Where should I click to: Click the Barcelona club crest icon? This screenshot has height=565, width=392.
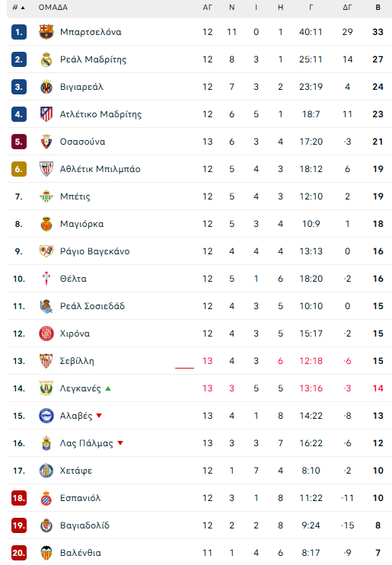(46, 32)
